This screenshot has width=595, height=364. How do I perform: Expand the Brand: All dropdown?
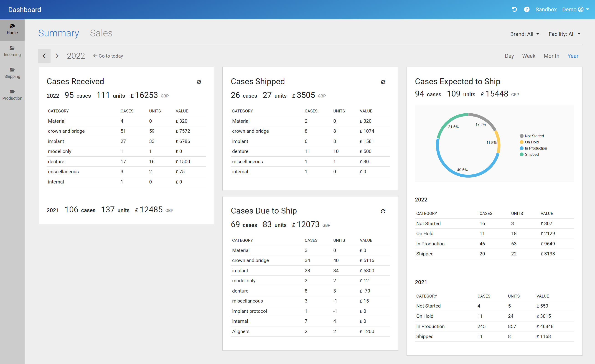524,34
